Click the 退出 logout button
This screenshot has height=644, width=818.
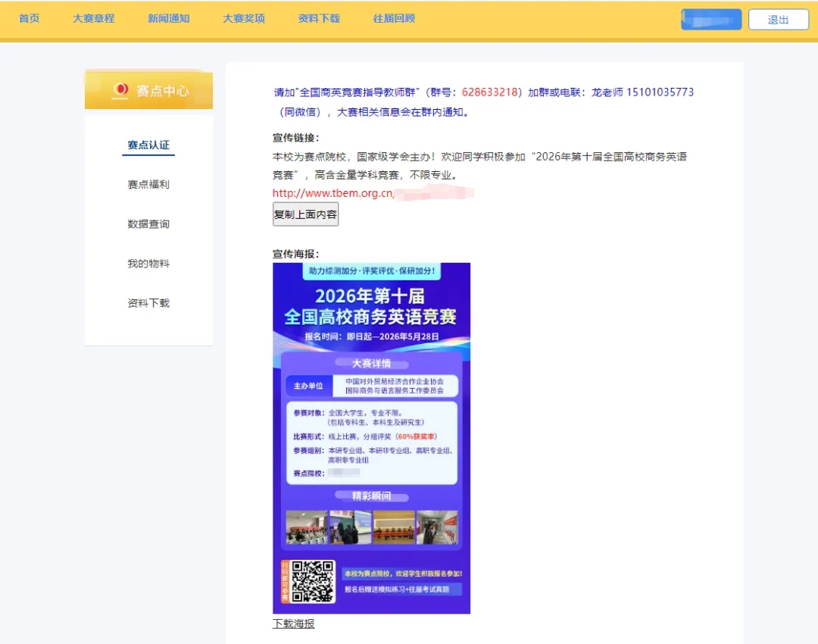(778, 20)
